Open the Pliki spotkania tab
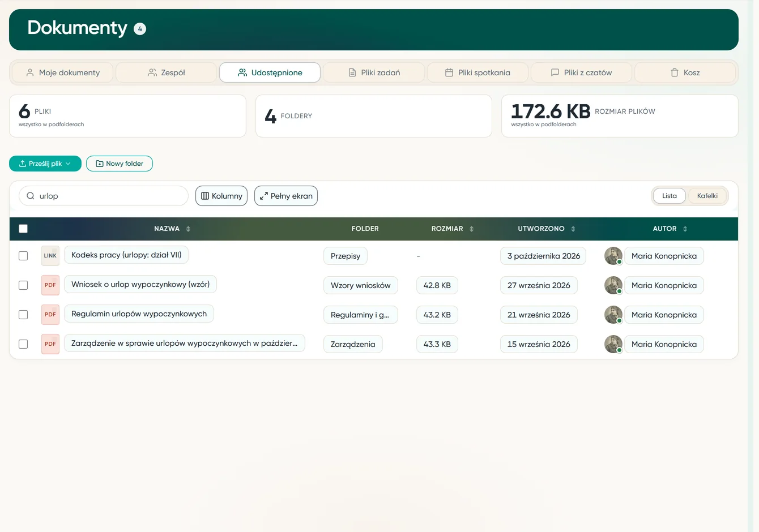Viewport: 759px width, 532px height. (x=477, y=72)
